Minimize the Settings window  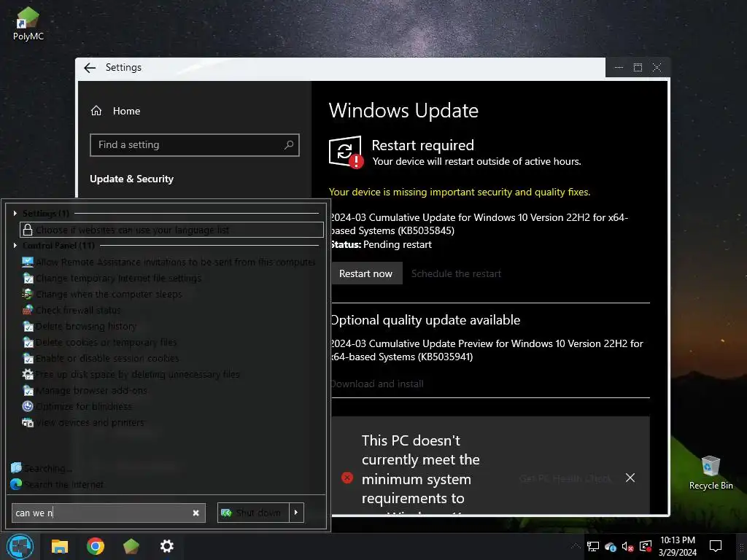[619, 68]
